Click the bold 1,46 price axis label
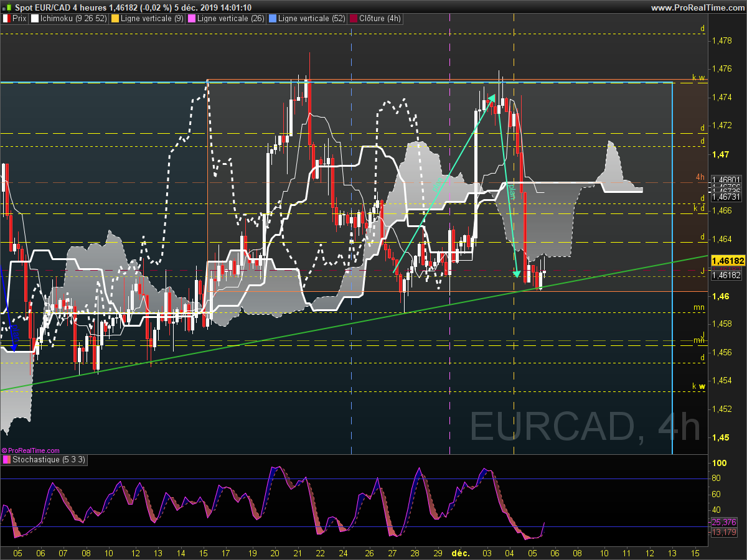Image resolution: width=747 pixels, height=560 pixels. 721,296
